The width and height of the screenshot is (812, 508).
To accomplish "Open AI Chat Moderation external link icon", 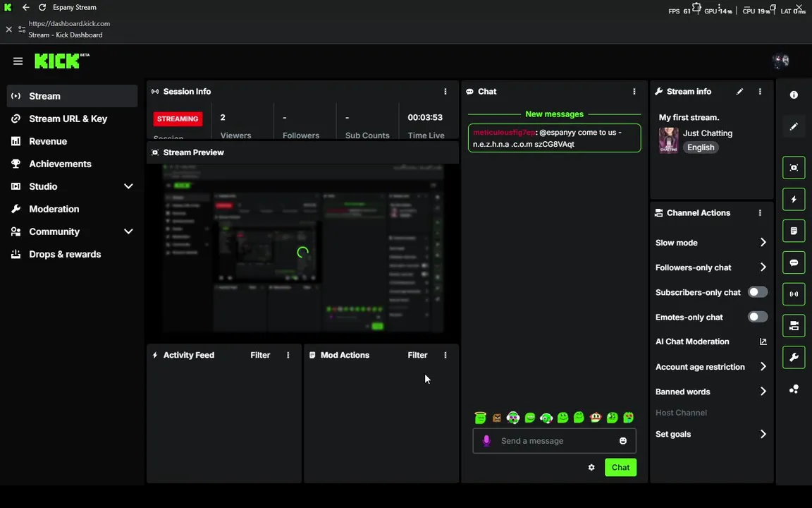I will (x=763, y=341).
